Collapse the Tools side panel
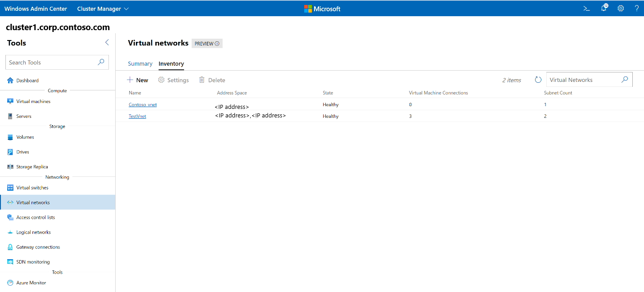 tap(107, 42)
